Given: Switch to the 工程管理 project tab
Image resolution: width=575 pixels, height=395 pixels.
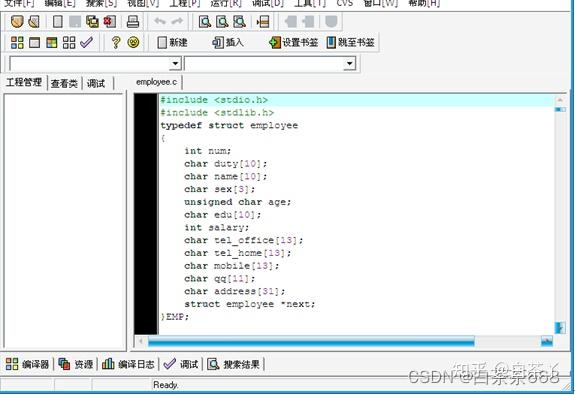Looking at the screenshot, I should (24, 83).
